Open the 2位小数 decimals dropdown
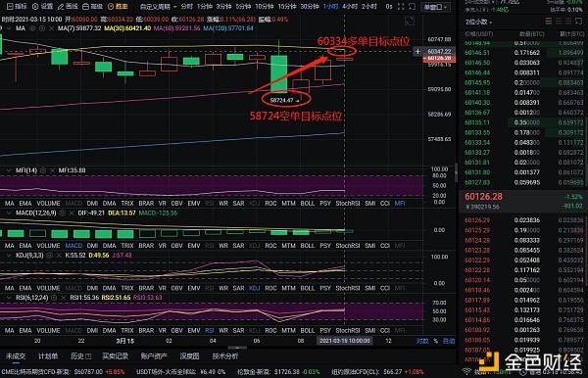 click(x=478, y=23)
